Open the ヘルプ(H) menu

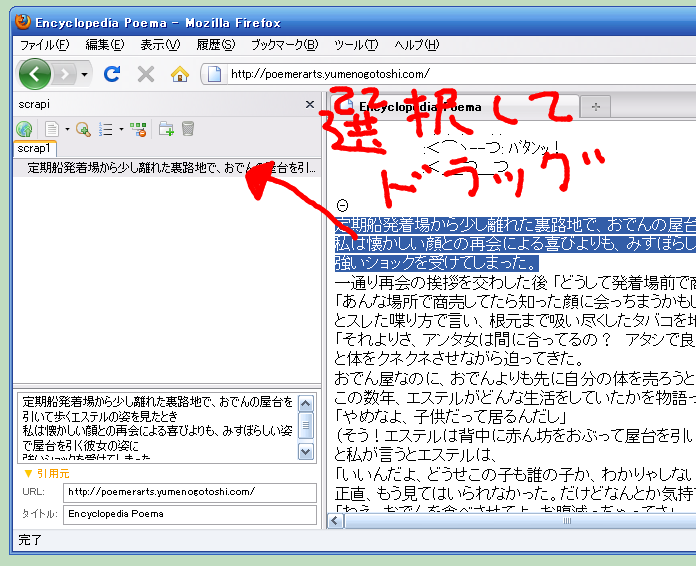pyautogui.click(x=416, y=45)
